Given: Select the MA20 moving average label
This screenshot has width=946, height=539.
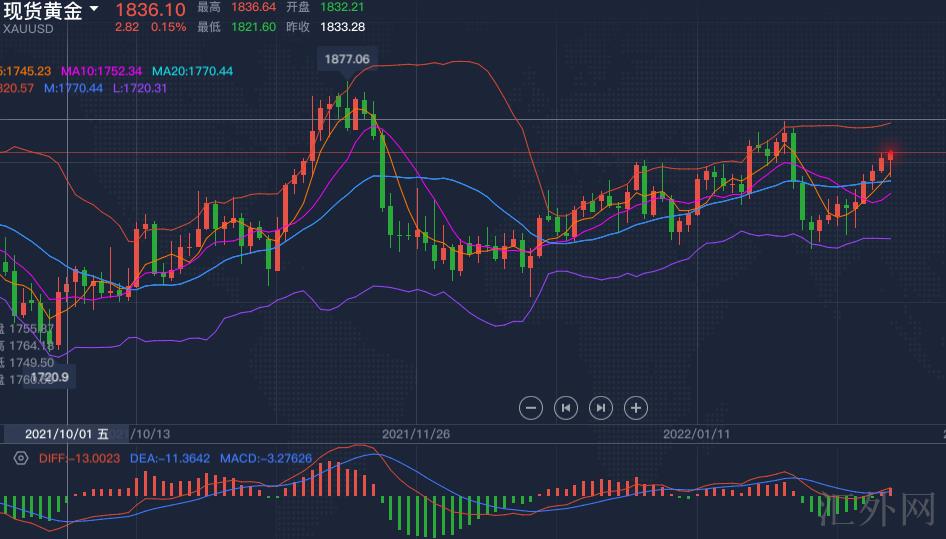Looking at the screenshot, I should [x=192, y=71].
